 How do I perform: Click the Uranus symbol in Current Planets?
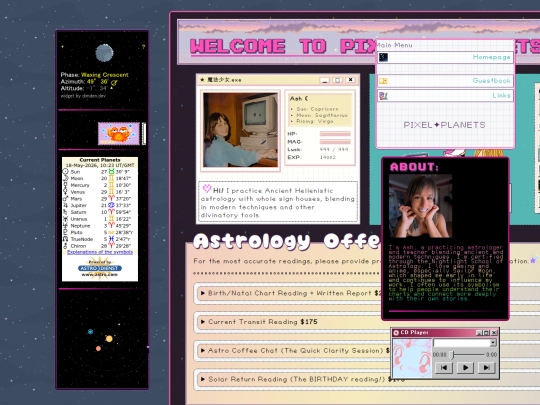coord(65,219)
